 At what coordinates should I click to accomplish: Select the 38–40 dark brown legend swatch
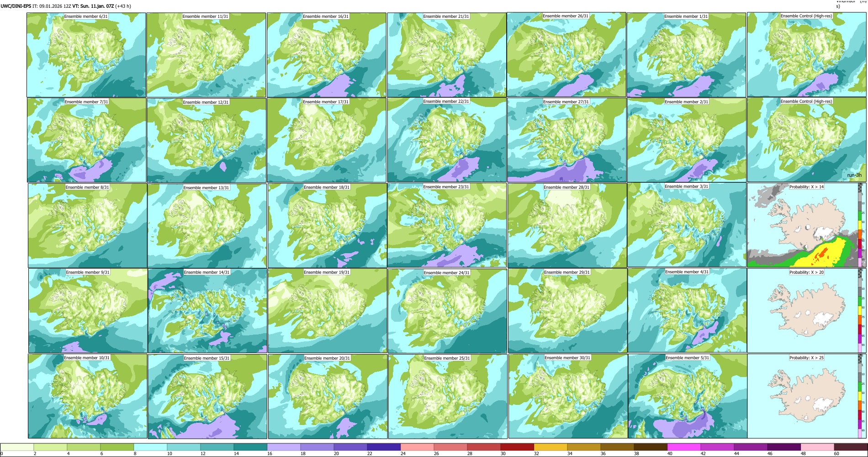coord(651,447)
